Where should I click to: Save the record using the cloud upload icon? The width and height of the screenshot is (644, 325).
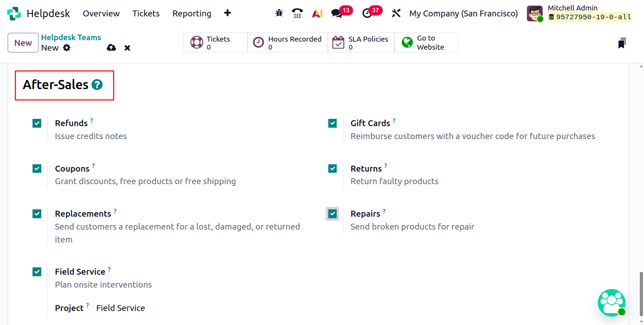click(111, 48)
